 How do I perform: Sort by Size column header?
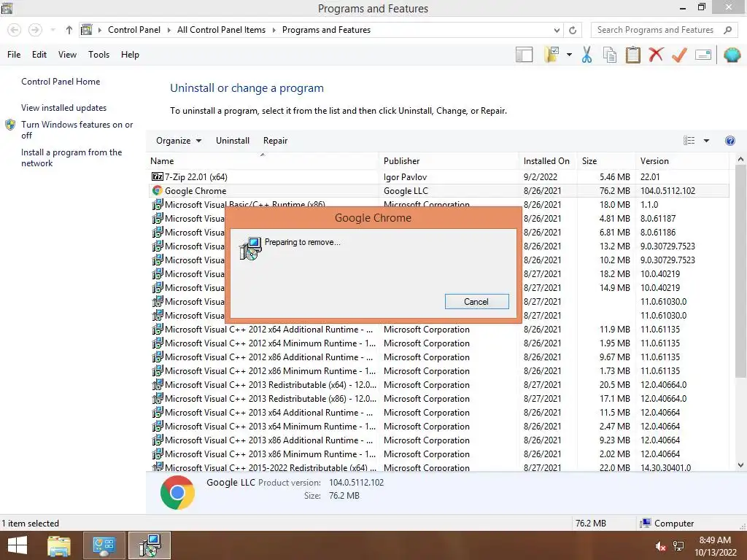click(606, 161)
